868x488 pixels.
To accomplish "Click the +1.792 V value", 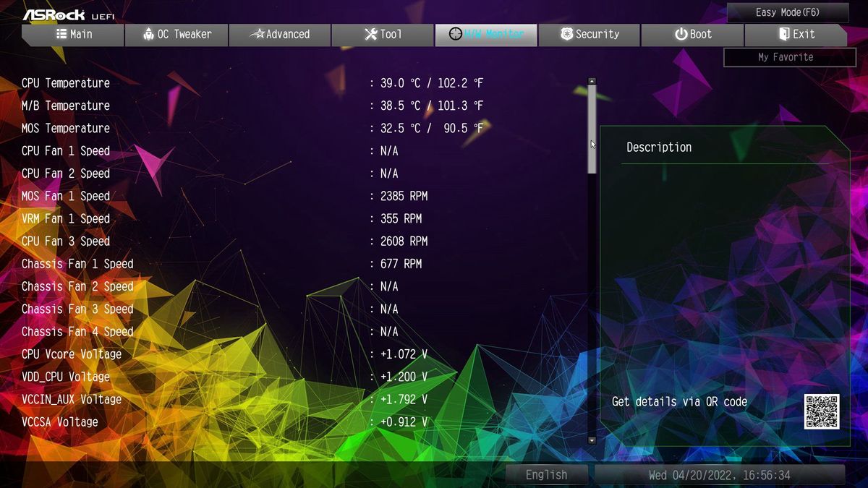I will 404,399.
